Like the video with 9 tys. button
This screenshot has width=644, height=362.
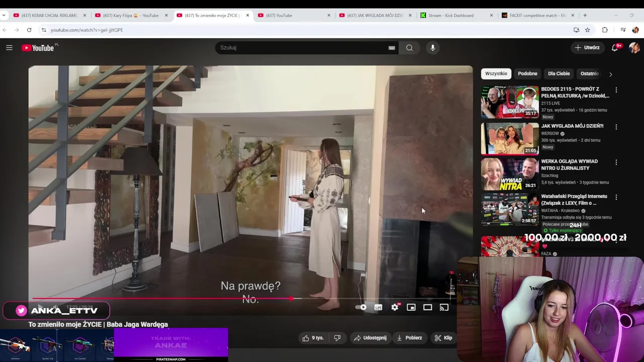coord(313,338)
